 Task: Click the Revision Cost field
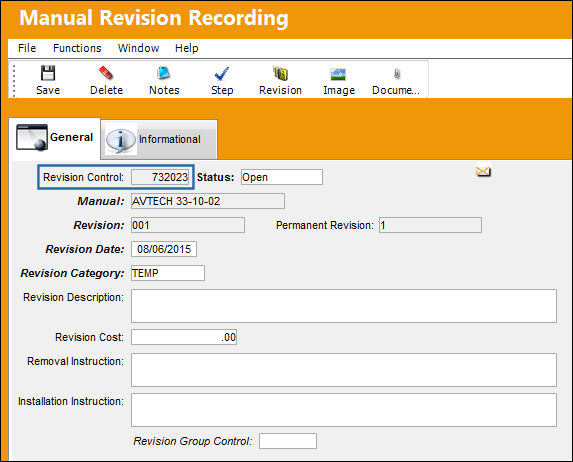coord(184,337)
